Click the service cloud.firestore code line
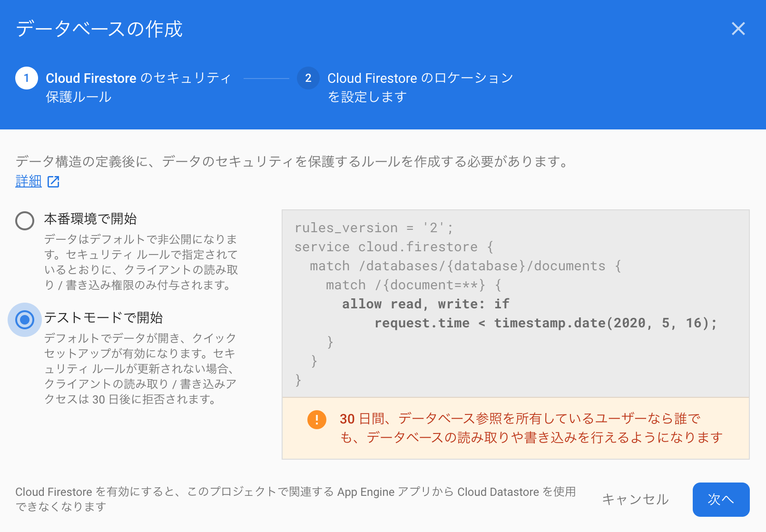The height and width of the screenshot is (532, 766). pos(394,247)
